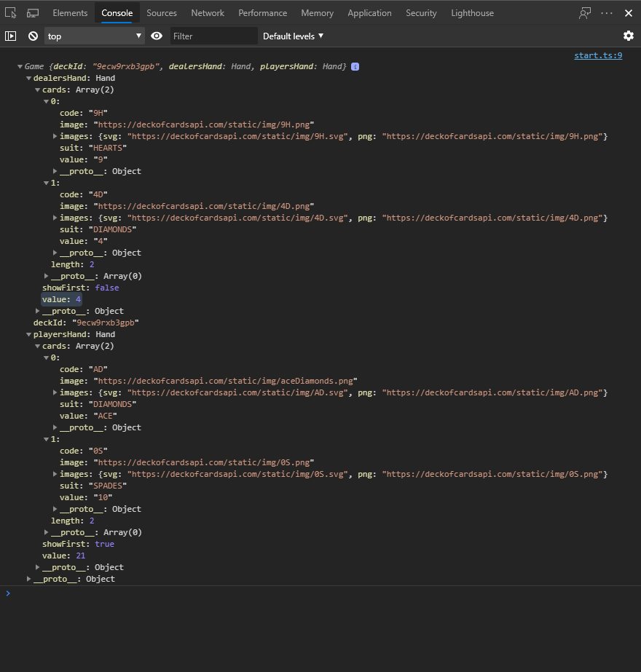Select the inspect element cursor tool

[10, 12]
